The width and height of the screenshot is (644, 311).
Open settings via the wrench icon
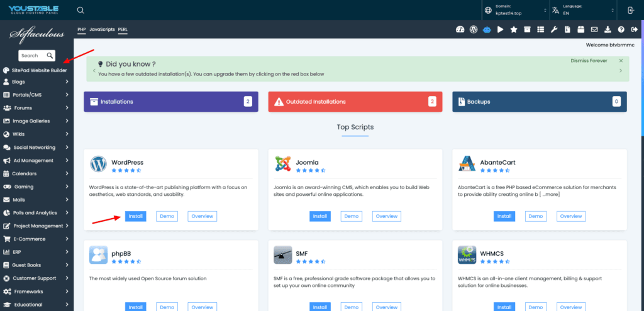tap(554, 30)
